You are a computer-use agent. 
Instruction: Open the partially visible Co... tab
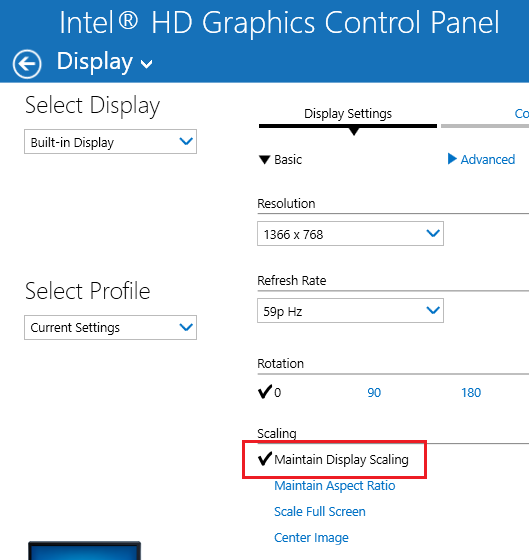(521, 114)
